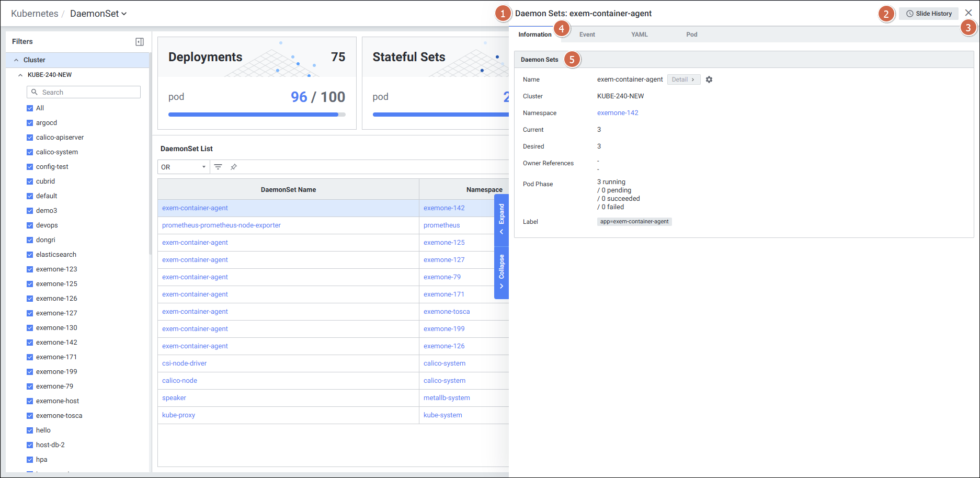Uncheck the elasticsearch checkbox
Image resolution: width=980 pixels, height=478 pixels.
tap(30, 255)
